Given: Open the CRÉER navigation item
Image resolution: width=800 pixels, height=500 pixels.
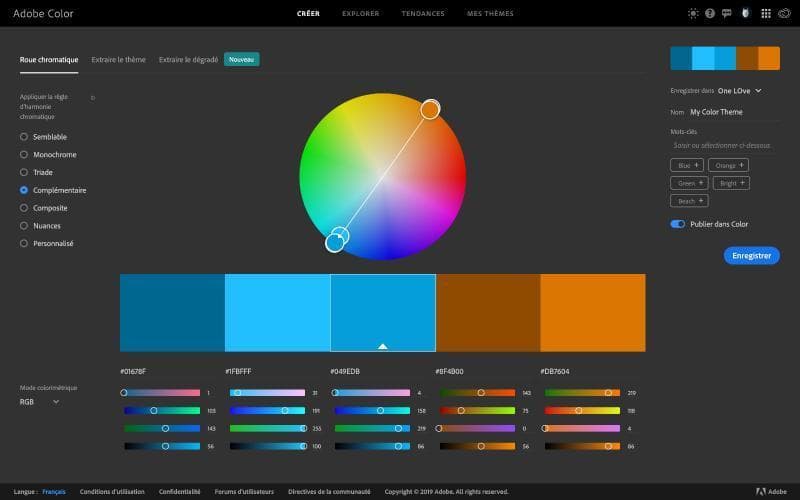Looking at the screenshot, I should click(308, 14).
